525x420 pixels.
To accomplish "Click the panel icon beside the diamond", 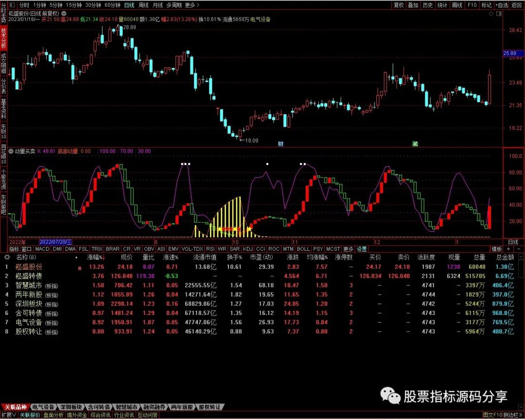I will (499, 14).
